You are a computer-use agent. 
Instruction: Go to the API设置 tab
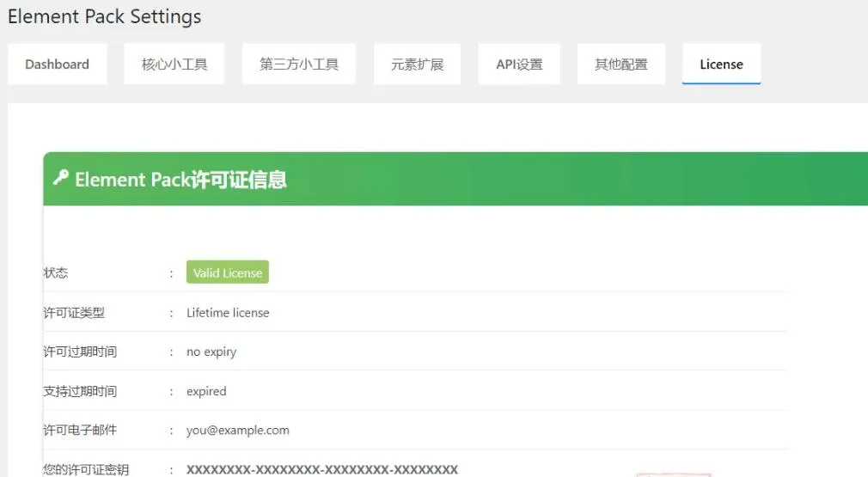tap(519, 64)
